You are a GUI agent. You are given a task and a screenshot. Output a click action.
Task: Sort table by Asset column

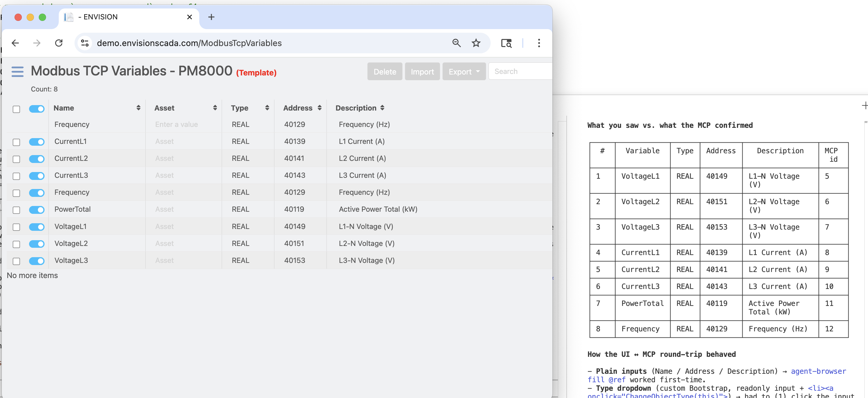click(215, 108)
